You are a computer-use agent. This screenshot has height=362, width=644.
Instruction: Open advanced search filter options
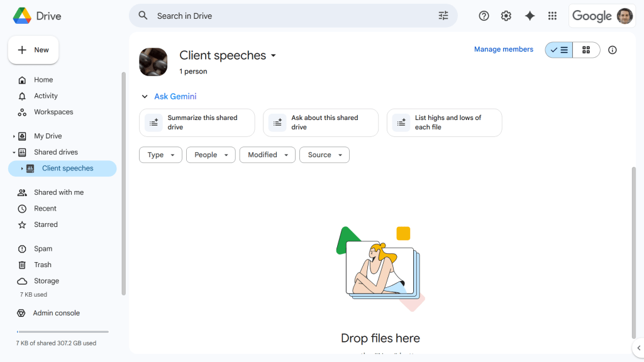(443, 16)
